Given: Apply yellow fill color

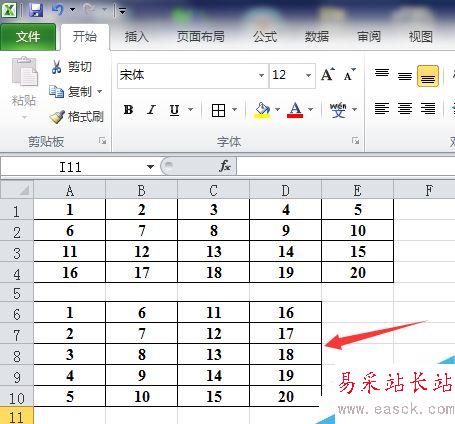Looking at the screenshot, I should pos(262,110).
